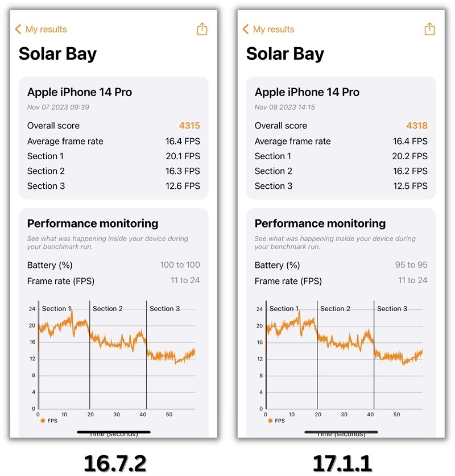
Task: Select Section 1 label in left chart
Action: point(56,309)
